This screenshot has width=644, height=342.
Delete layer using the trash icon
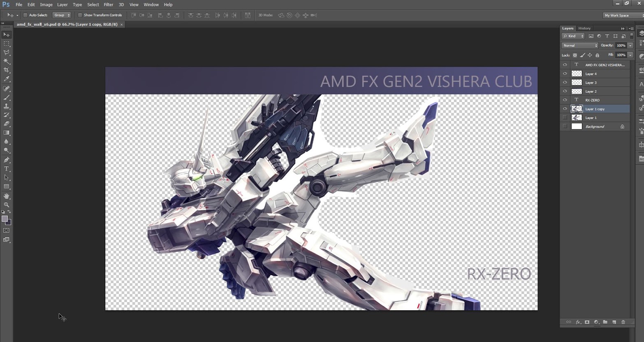[x=623, y=322]
